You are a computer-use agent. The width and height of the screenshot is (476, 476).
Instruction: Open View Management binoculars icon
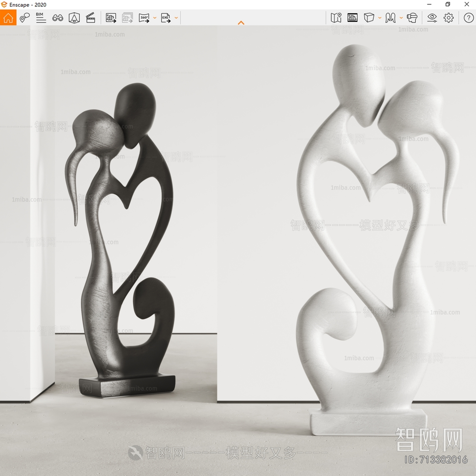click(x=57, y=18)
